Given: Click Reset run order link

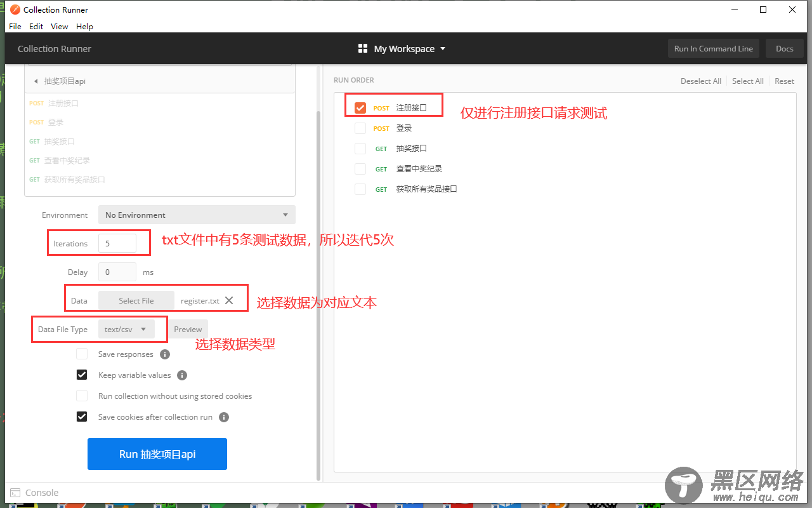Looking at the screenshot, I should pos(784,81).
